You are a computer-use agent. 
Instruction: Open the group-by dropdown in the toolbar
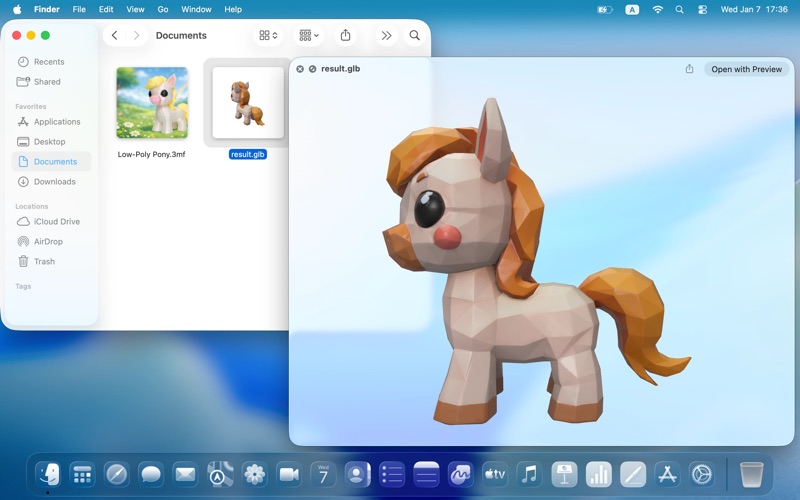point(309,35)
